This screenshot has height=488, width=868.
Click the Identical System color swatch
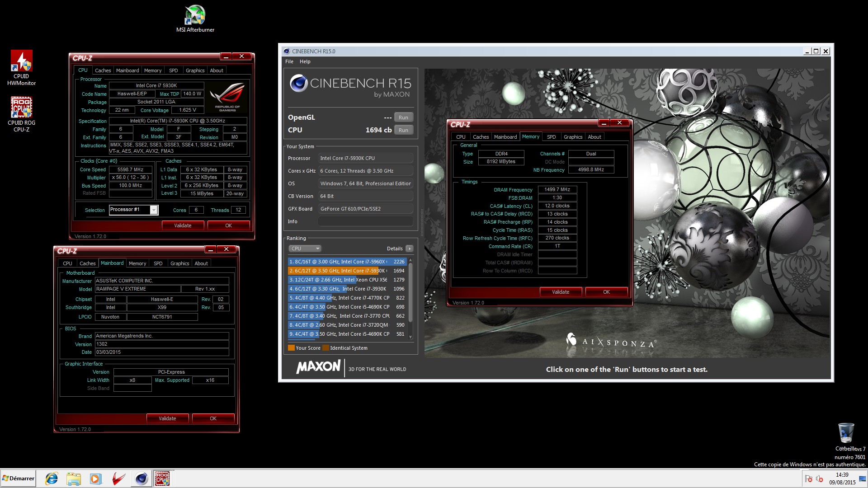pos(325,348)
